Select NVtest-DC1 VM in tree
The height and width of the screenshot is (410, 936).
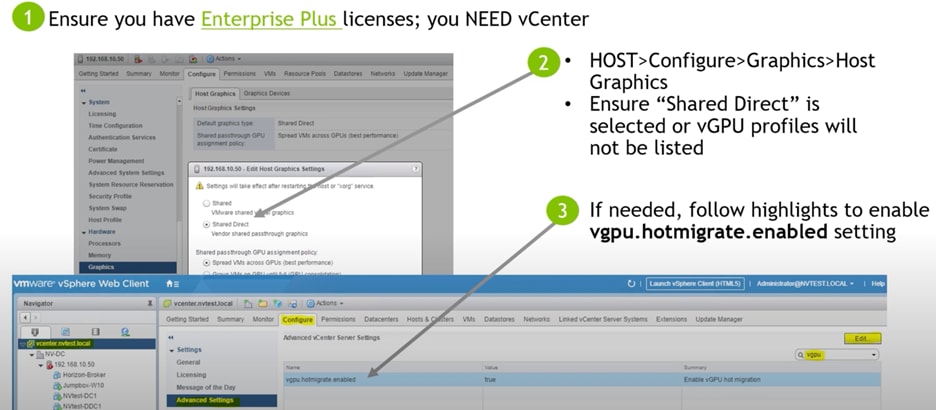tap(80, 396)
